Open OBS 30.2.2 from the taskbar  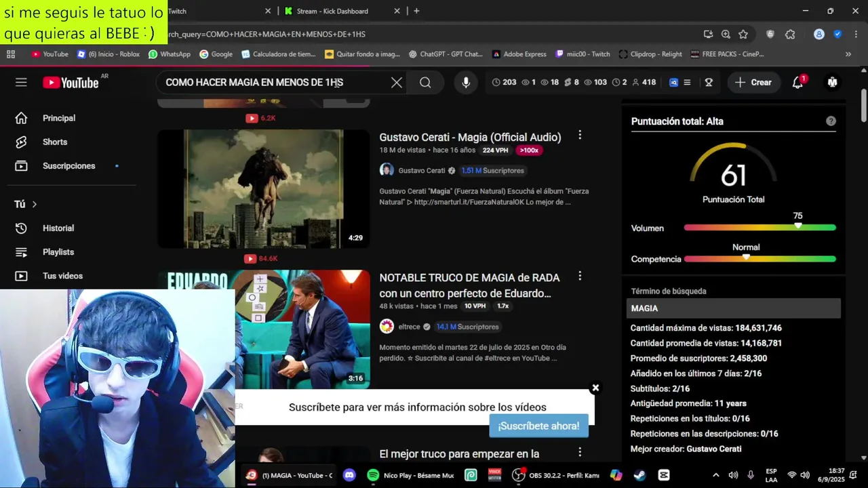click(x=555, y=475)
